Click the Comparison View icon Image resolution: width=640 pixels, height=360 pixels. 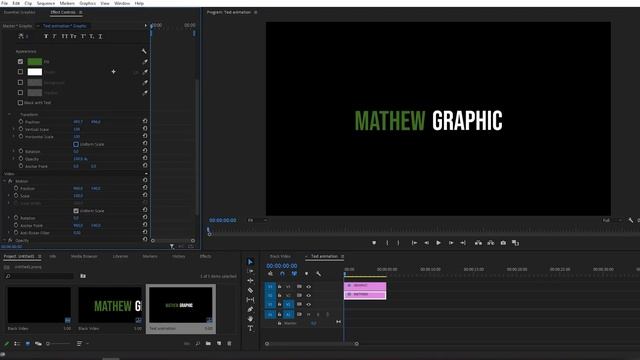coord(516,243)
